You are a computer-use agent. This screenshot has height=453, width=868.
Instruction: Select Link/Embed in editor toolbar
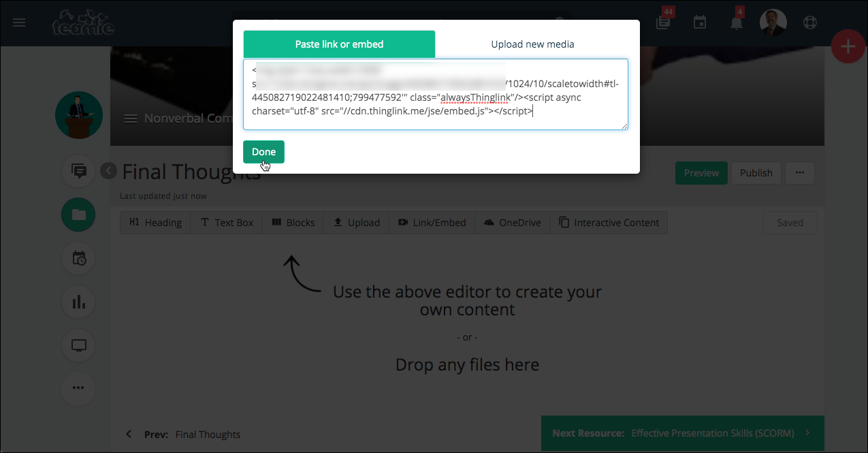coord(432,223)
